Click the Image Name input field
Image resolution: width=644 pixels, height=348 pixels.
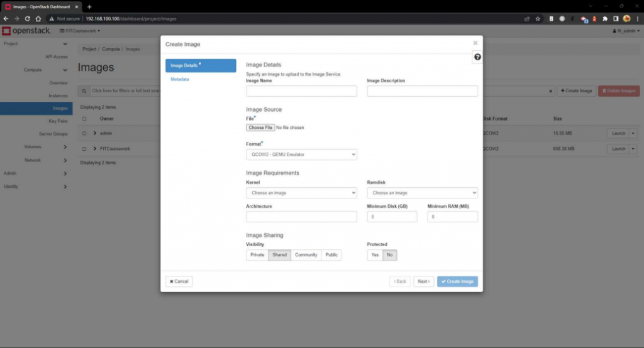point(301,91)
